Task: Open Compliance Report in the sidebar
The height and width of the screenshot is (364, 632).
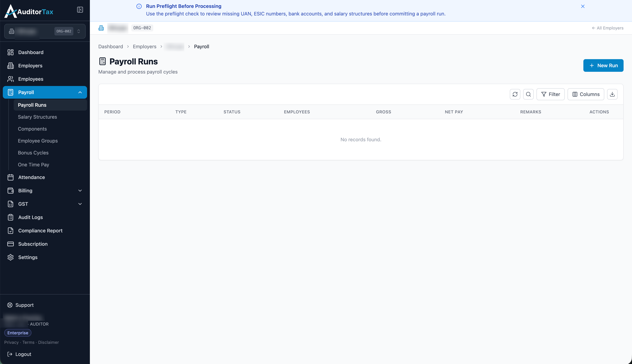Action: pyautogui.click(x=45, y=230)
